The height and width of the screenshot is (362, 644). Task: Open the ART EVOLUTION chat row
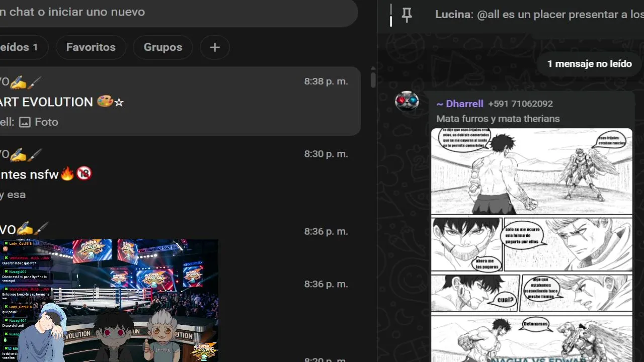pos(180,101)
